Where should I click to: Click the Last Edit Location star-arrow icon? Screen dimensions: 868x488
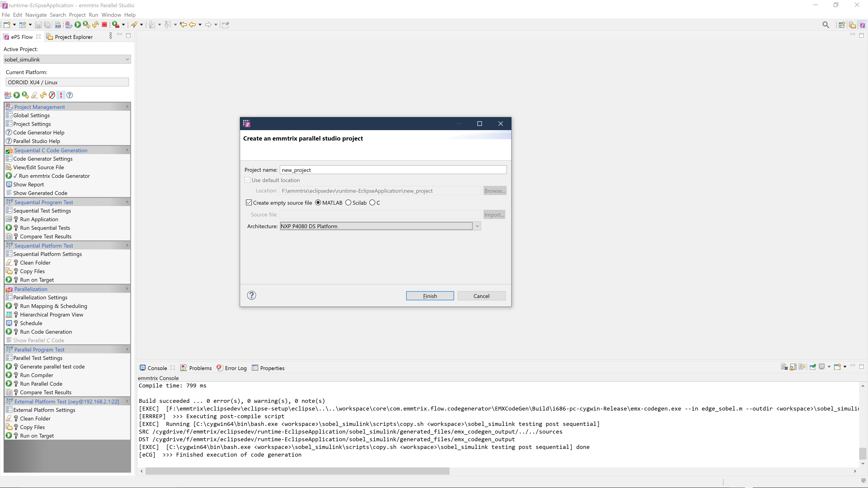pyautogui.click(x=183, y=25)
